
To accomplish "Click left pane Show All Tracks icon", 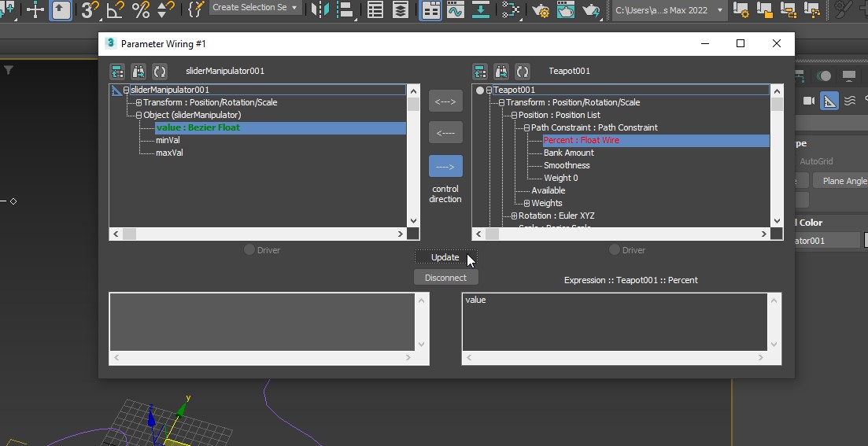I will [117, 71].
